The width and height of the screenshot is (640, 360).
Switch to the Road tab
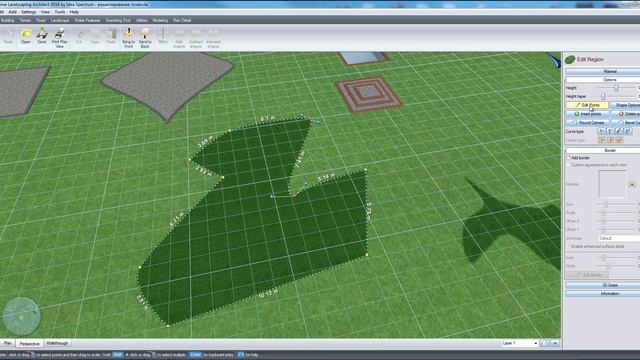41,20
